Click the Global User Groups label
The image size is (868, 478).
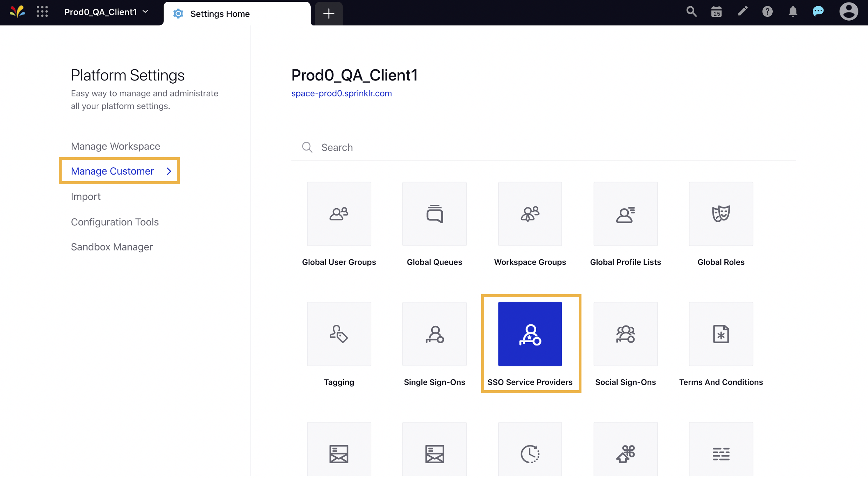(x=339, y=262)
